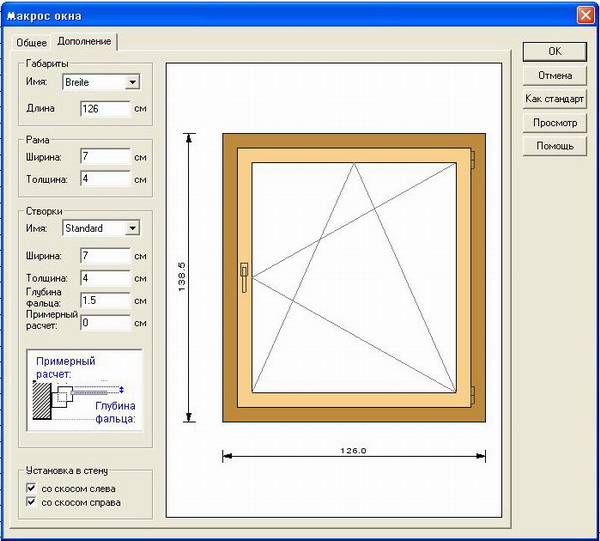Toggle 'со скосом справа' checkbox
The height and width of the screenshot is (541, 600).
pyautogui.click(x=32, y=502)
